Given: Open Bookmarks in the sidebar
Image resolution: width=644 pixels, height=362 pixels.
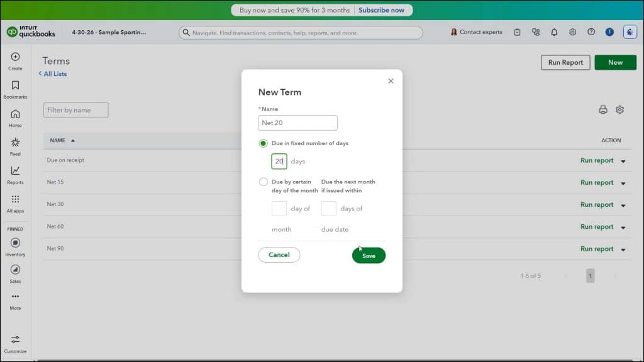Looking at the screenshot, I should pyautogui.click(x=15, y=90).
